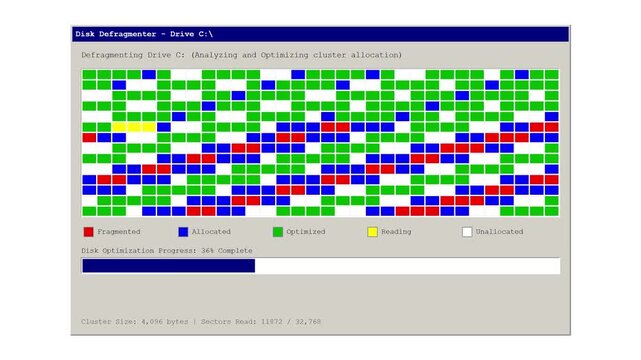Click the white Unallocated legend swatch
The image size is (641, 360).
pos(467,232)
